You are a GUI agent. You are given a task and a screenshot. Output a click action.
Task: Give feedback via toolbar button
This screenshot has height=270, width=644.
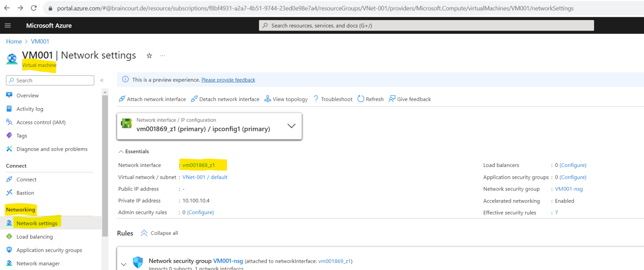point(410,99)
